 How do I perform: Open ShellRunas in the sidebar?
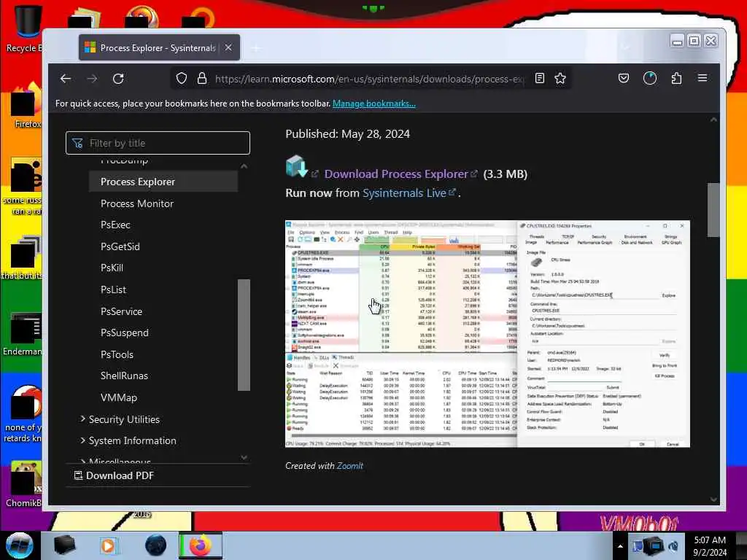point(124,376)
